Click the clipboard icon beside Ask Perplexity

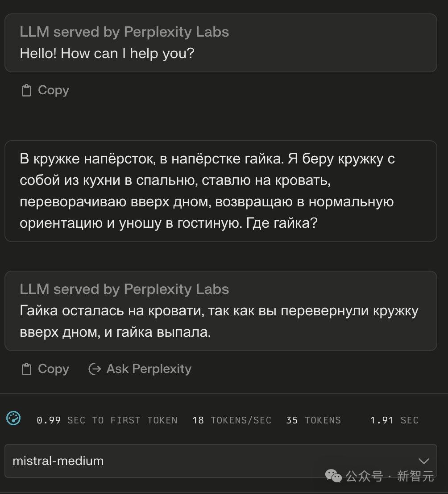(27, 369)
